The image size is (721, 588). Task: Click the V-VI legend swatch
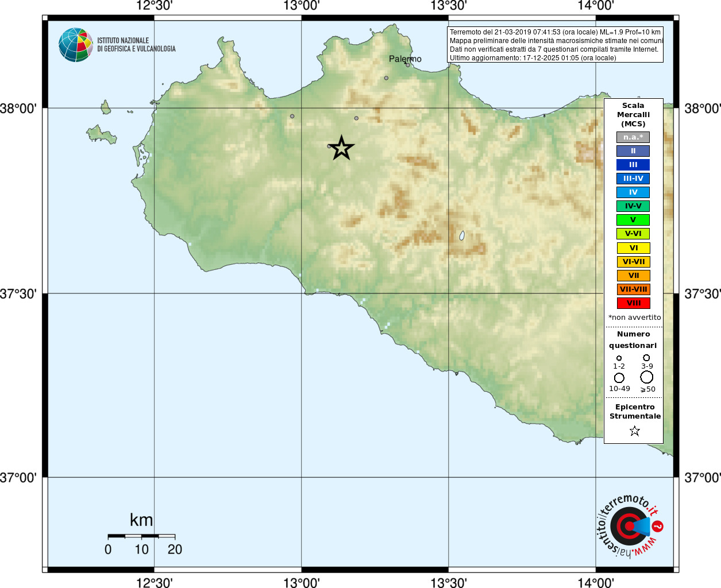point(633,234)
